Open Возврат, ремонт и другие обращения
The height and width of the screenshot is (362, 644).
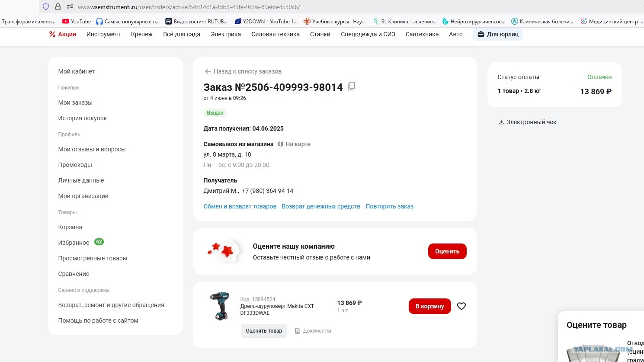[x=111, y=305]
